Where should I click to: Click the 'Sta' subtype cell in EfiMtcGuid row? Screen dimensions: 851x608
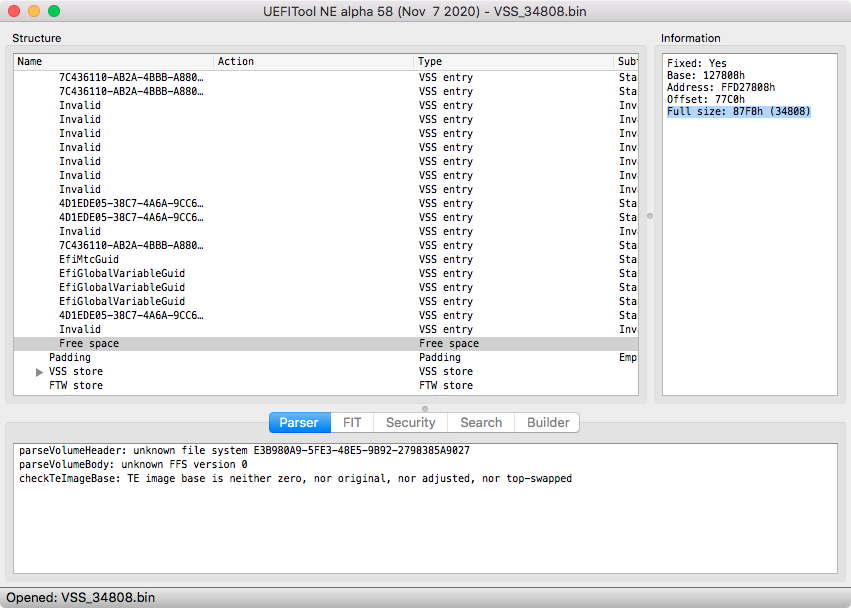628,259
